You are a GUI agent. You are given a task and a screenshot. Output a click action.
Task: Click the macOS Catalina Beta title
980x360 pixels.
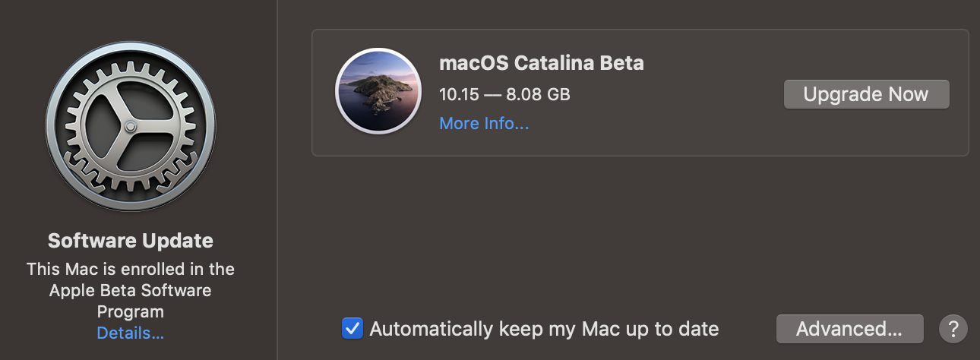click(x=541, y=63)
